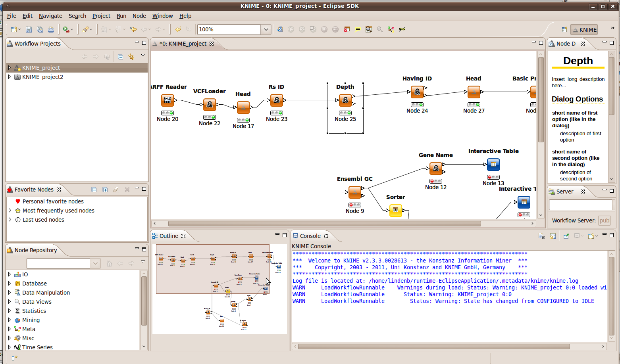Click the Collapse All icon in Workflow Projects
The height and width of the screenshot is (364, 620).
click(120, 57)
